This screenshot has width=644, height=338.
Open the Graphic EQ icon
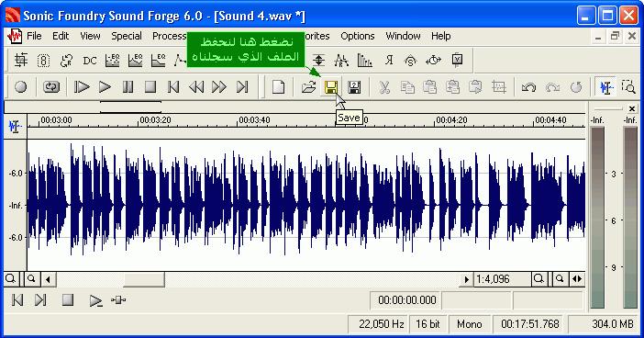[113, 61]
